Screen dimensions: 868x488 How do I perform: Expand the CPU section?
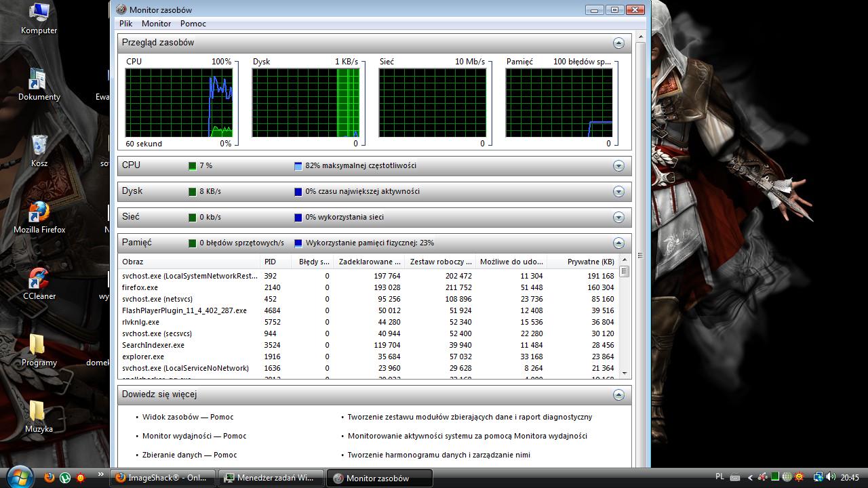click(618, 166)
